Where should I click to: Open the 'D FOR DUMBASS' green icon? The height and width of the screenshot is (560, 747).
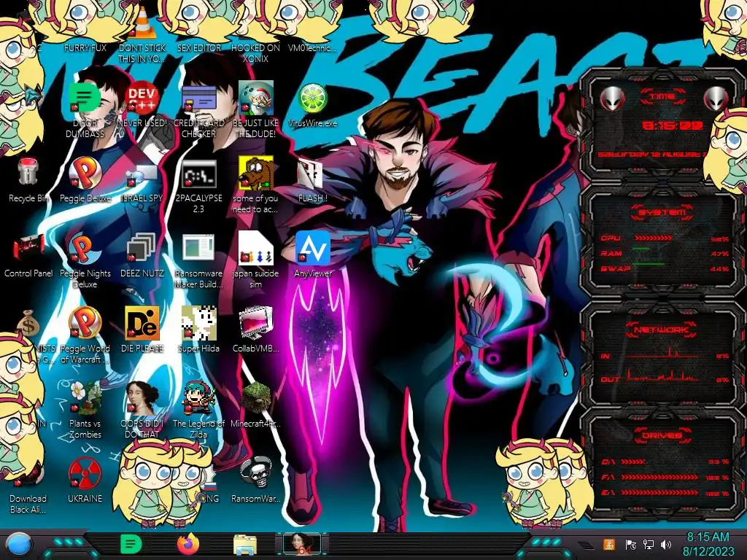(85, 98)
